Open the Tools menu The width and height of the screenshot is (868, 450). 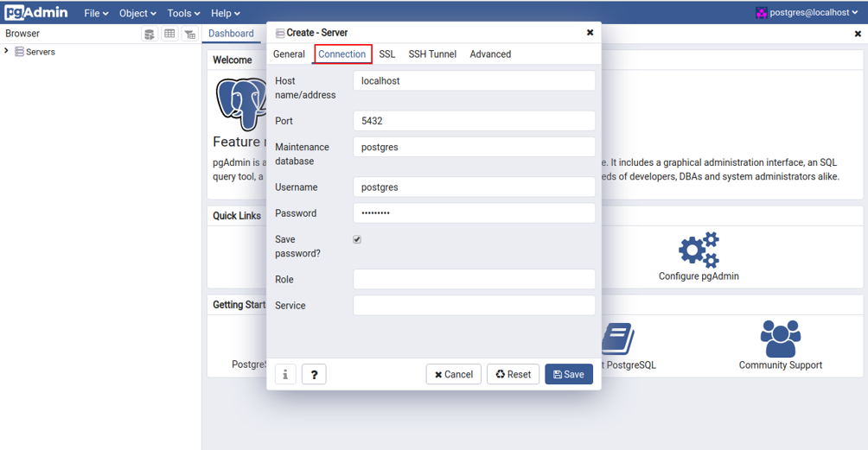point(183,13)
